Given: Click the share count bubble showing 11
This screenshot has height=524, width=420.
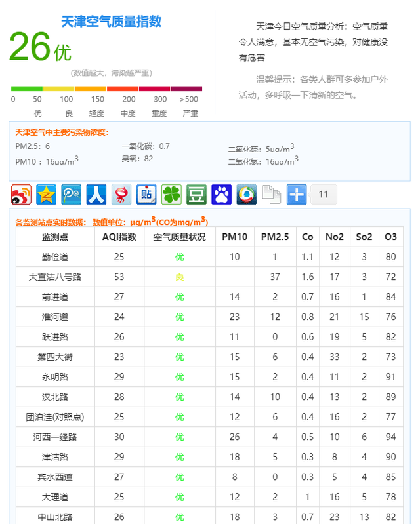Looking at the screenshot, I should point(324,195).
